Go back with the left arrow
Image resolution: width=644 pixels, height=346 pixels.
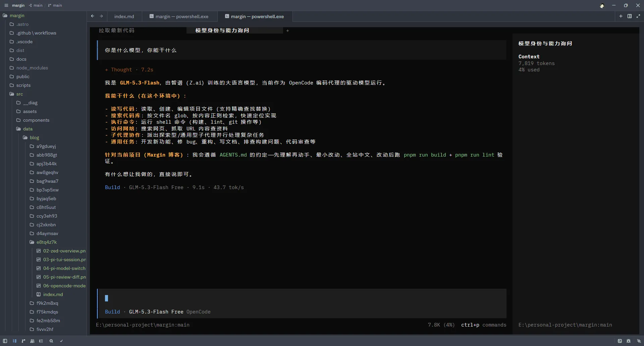(93, 16)
